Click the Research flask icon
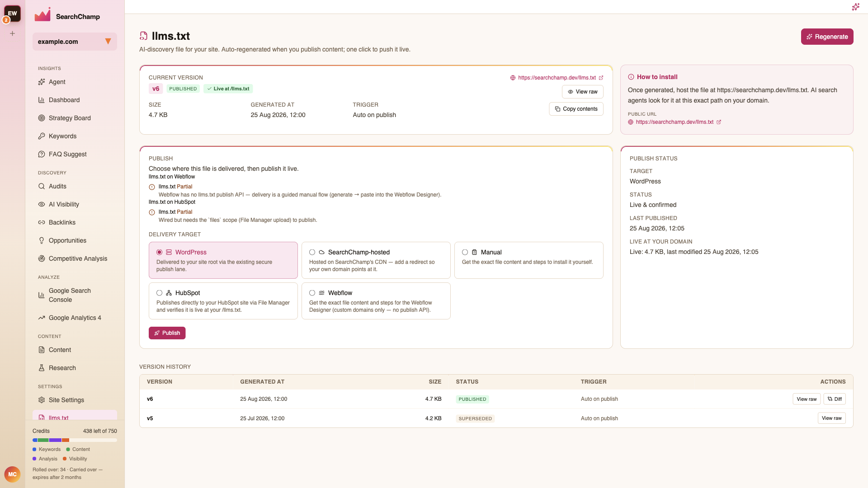This screenshot has width=868, height=488. [x=42, y=368]
